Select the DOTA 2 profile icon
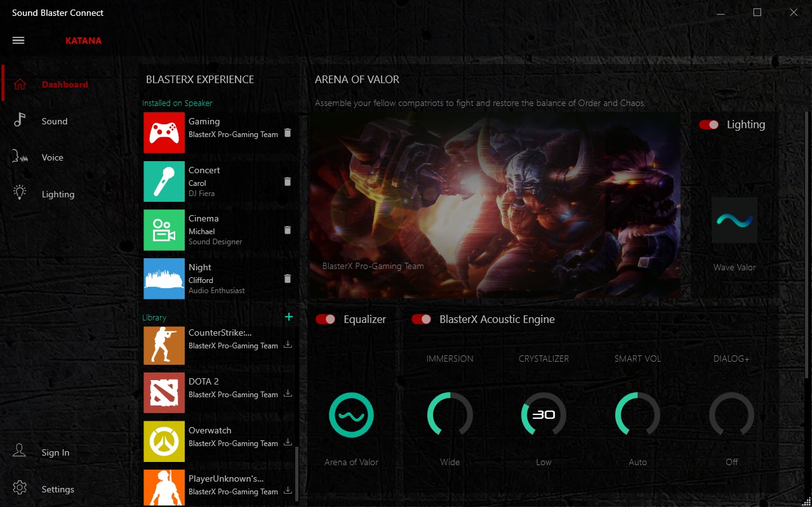 click(164, 393)
